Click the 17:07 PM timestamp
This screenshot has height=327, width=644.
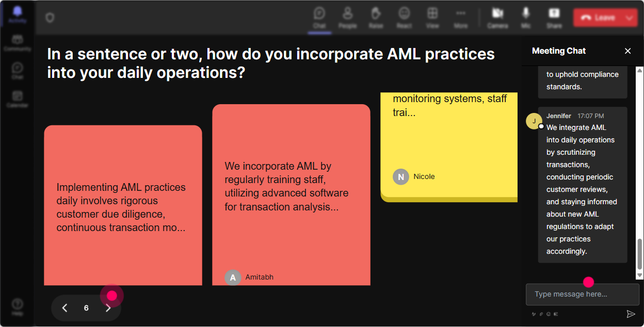(x=591, y=116)
